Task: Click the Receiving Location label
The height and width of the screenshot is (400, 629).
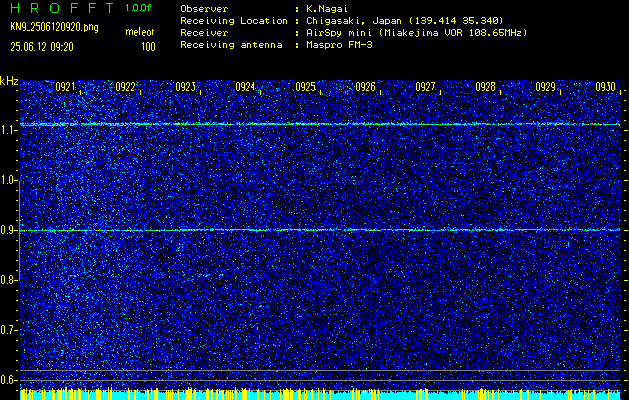Action: [x=234, y=21]
